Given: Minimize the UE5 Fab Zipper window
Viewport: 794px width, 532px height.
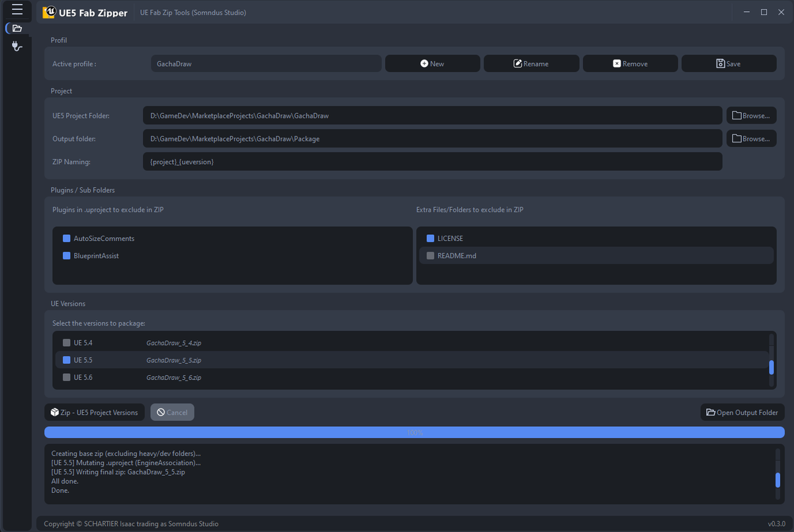Looking at the screenshot, I should (746, 12).
